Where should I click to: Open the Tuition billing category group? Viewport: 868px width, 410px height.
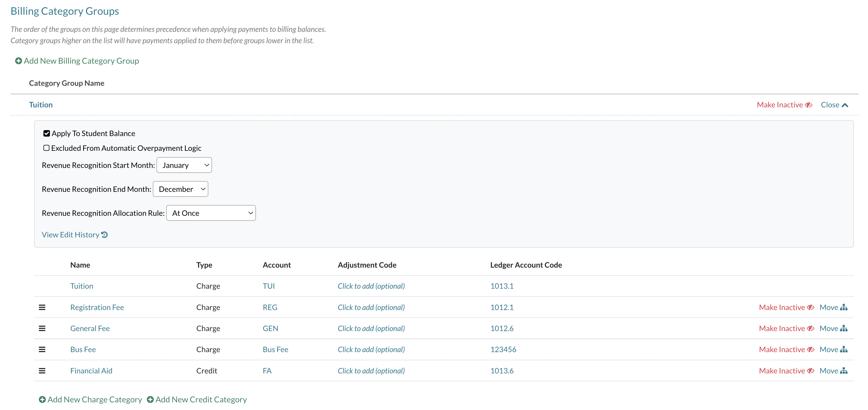[41, 104]
